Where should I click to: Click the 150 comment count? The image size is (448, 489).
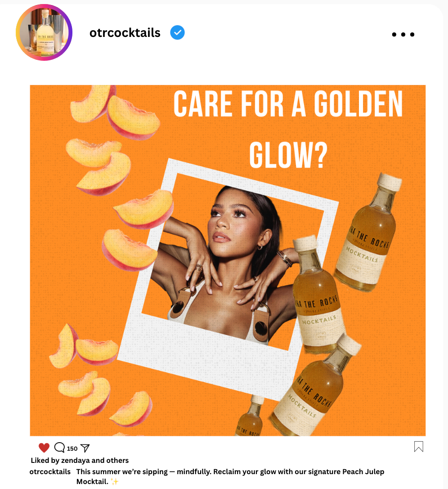[x=72, y=448]
